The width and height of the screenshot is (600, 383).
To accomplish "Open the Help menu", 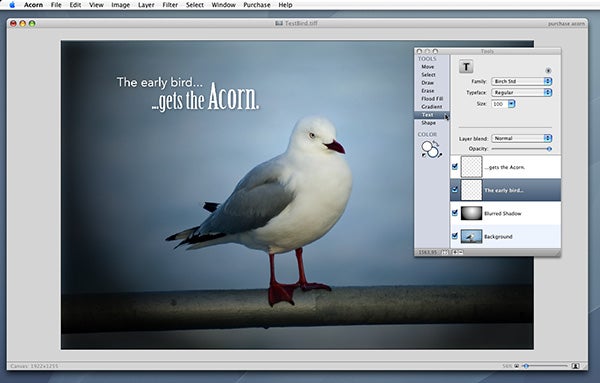I will (x=285, y=5).
